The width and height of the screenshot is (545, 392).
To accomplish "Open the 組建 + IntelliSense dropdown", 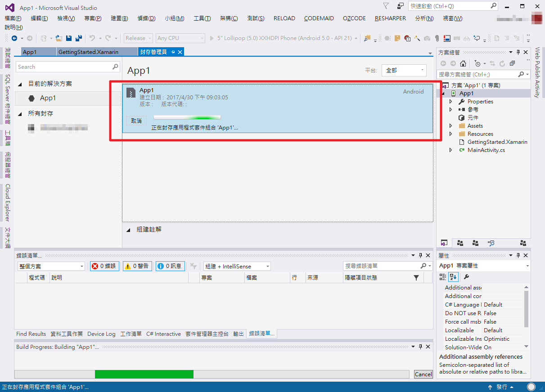I will pos(237,266).
